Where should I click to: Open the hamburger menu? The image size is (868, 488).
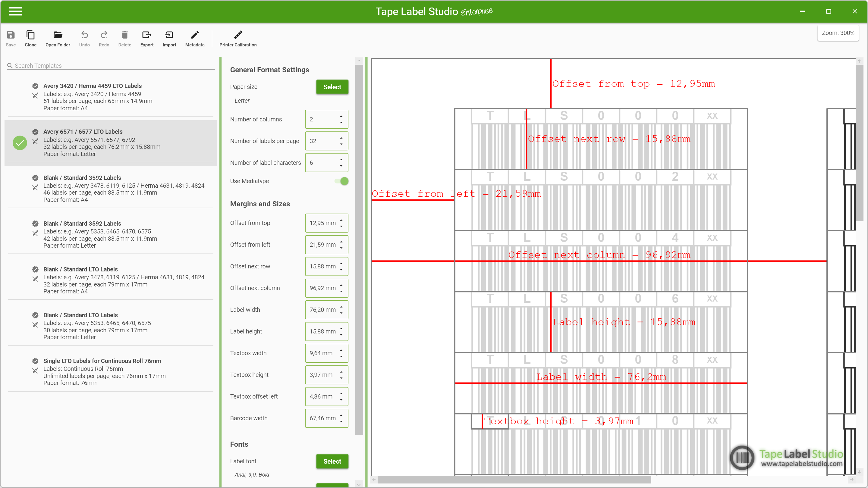pyautogui.click(x=15, y=11)
